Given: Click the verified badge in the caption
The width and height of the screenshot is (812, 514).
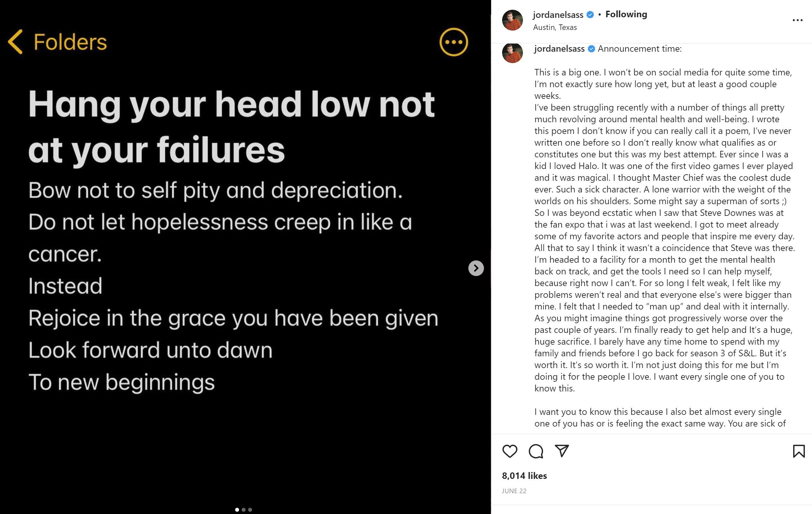Looking at the screenshot, I should [591, 49].
